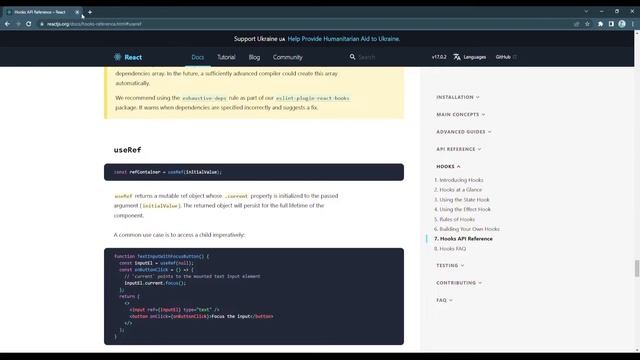Bookmark page with the star icon

tap(587, 24)
